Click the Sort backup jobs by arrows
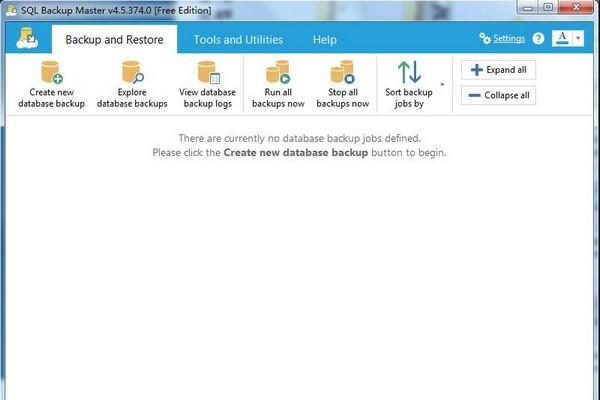This screenshot has height=400, width=600. pyautogui.click(x=409, y=72)
